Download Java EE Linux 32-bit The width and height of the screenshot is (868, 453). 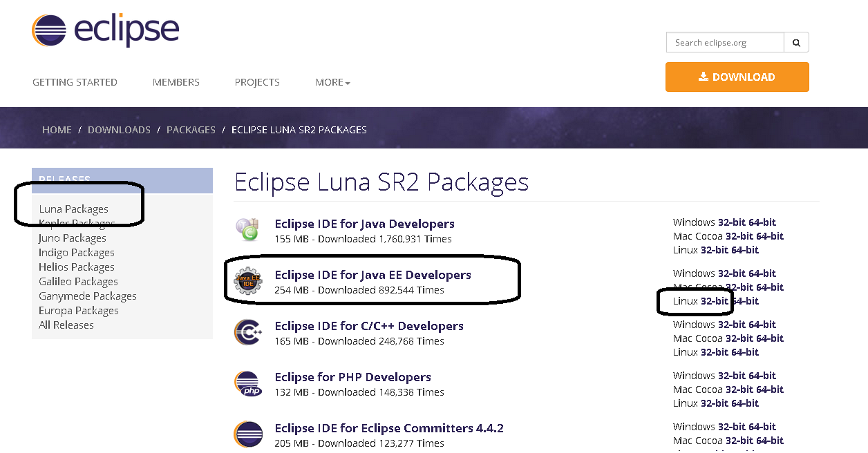pos(715,301)
